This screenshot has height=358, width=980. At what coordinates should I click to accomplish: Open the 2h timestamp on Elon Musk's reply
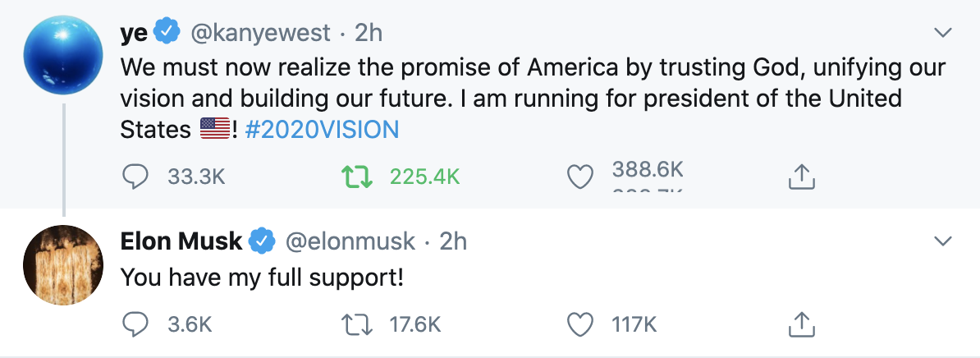tap(453, 242)
